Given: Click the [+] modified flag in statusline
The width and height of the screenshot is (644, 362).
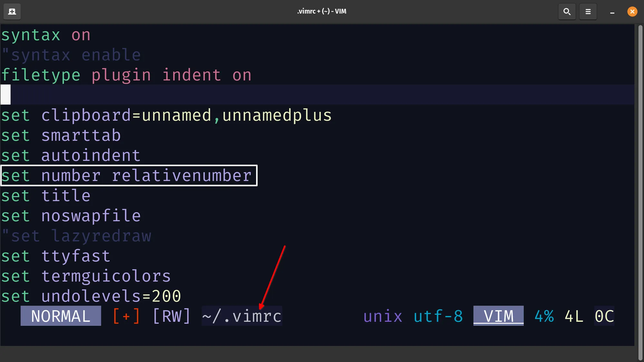Looking at the screenshot, I should [x=126, y=316].
